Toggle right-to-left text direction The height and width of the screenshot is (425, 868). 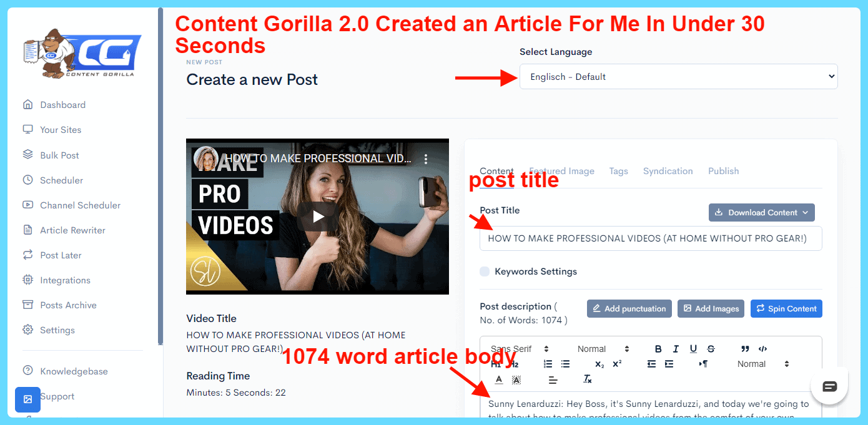tap(703, 364)
